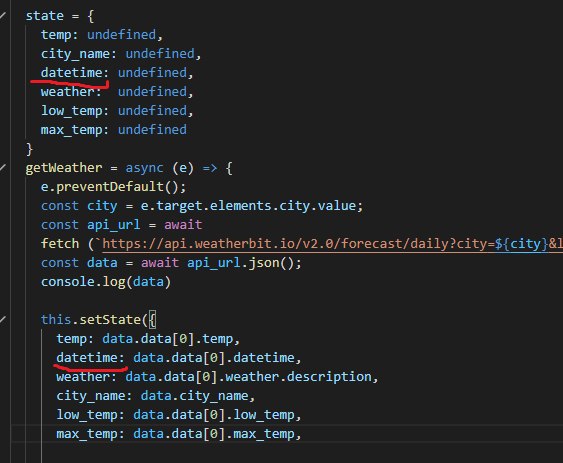Place cursor on console.log(data) statement
This screenshot has height=463, width=563.
click(x=106, y=282)
